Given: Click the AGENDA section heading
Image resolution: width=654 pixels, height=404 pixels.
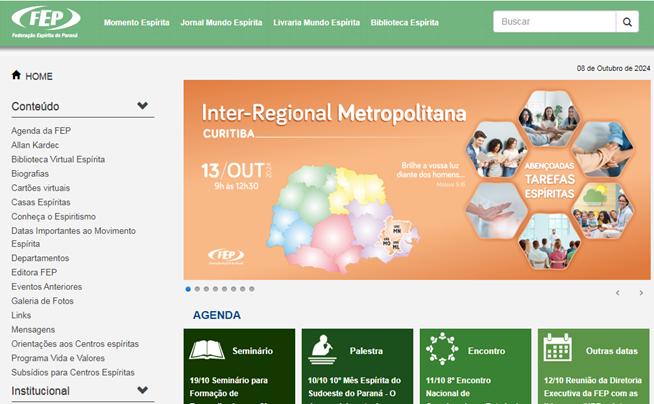Looking at the screenshot, I should [216, 315].
